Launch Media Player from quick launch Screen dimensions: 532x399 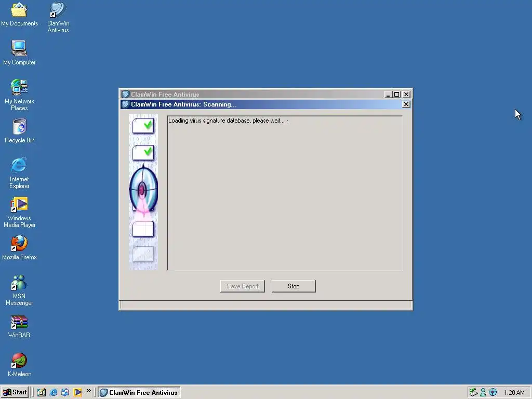pyautogui.click(x=77, y=392)
